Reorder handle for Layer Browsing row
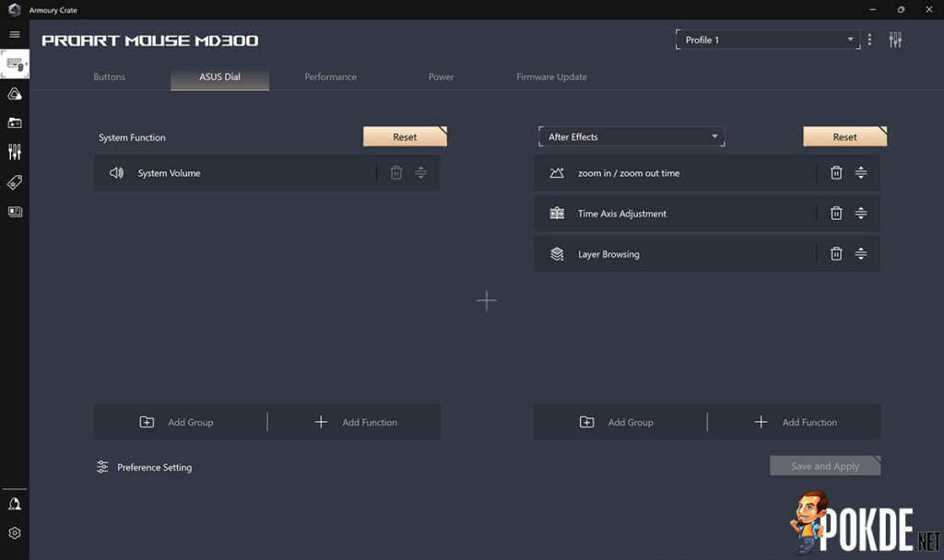This screenshot has width=944, height=560. pyautogui.click(x=861, y=253)
